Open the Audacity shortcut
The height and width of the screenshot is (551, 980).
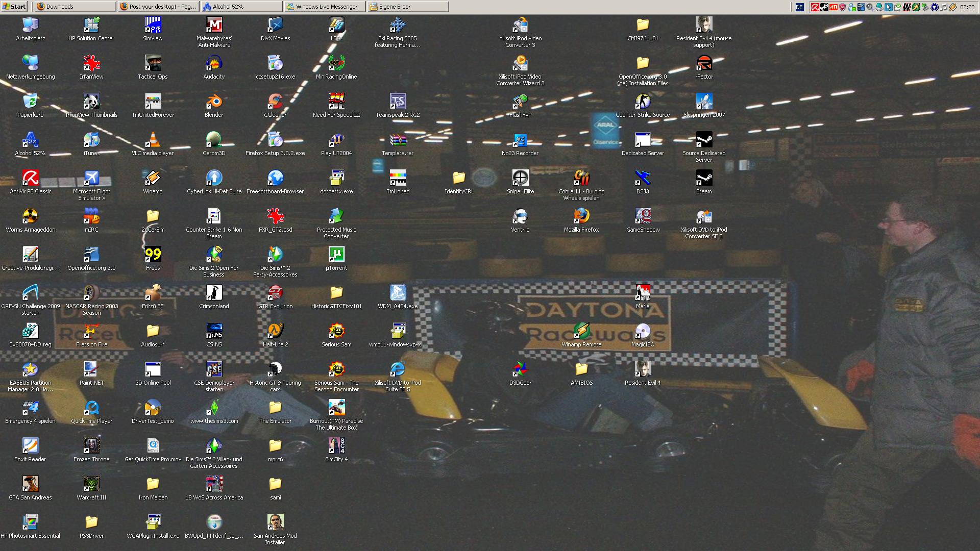214,63
